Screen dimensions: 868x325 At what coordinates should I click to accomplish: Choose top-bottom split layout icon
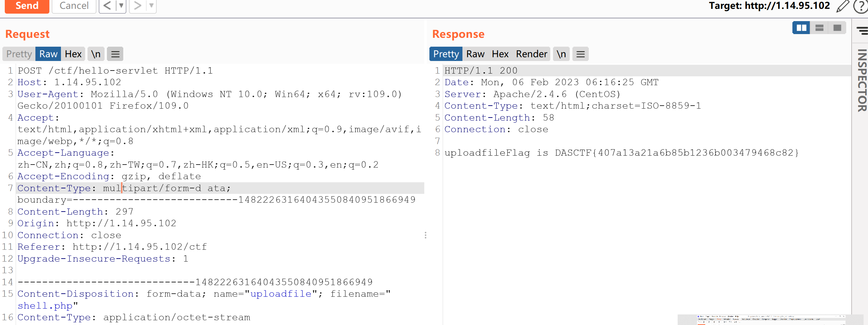819,28
